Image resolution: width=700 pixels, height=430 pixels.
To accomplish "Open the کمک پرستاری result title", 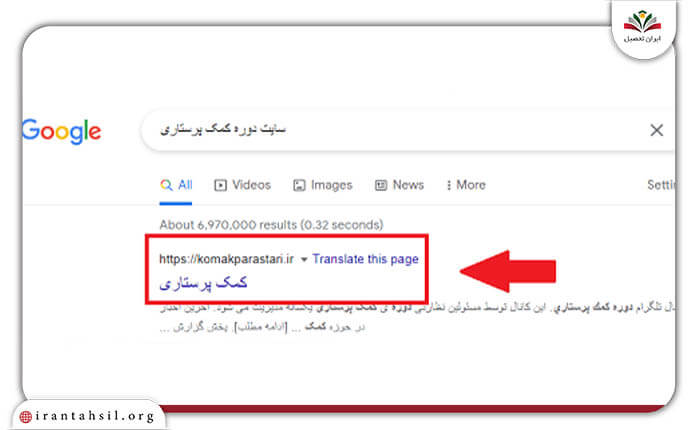I will pos(203,283).
